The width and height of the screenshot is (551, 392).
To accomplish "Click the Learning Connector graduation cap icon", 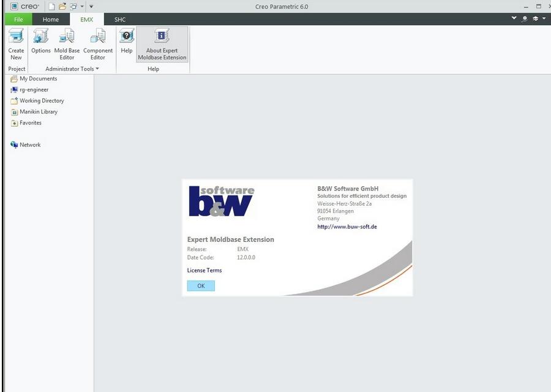I will tap(536, 18).
